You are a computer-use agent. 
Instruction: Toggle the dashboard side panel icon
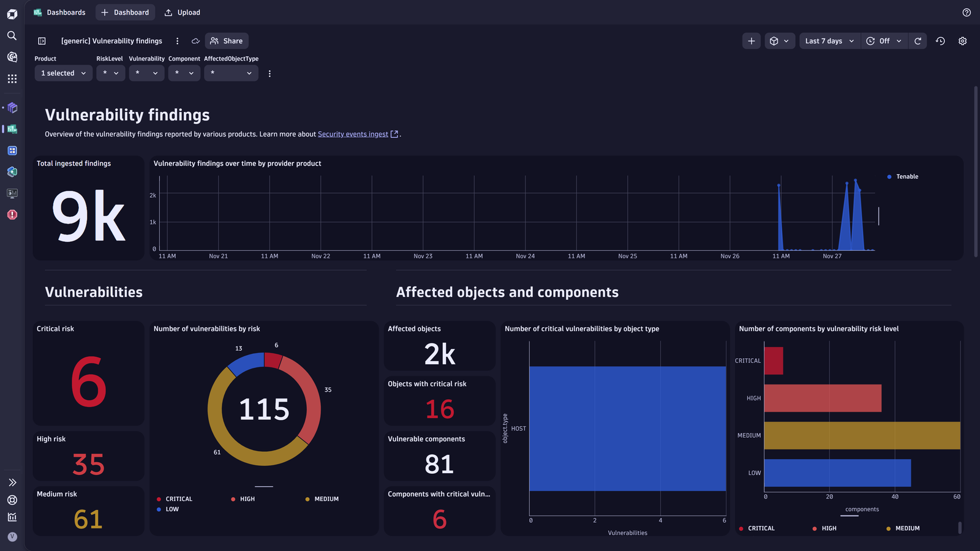point(42,41)
